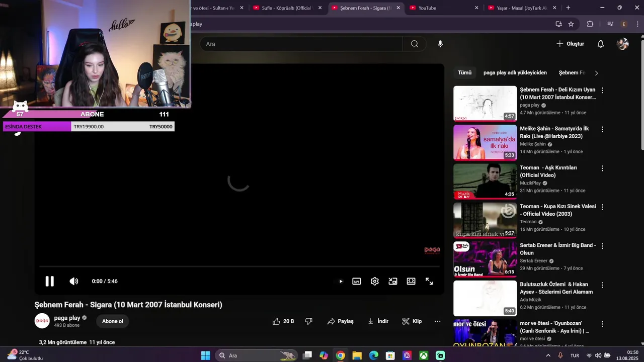This screenshot has height=362, width=644.
Task: Open the paga play channel name link
Action: 67,318
